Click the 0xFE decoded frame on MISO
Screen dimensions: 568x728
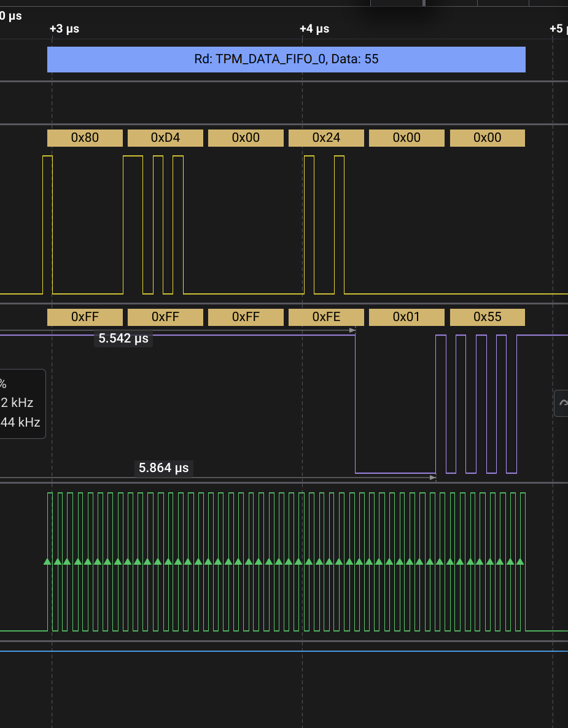pos(326,317)
